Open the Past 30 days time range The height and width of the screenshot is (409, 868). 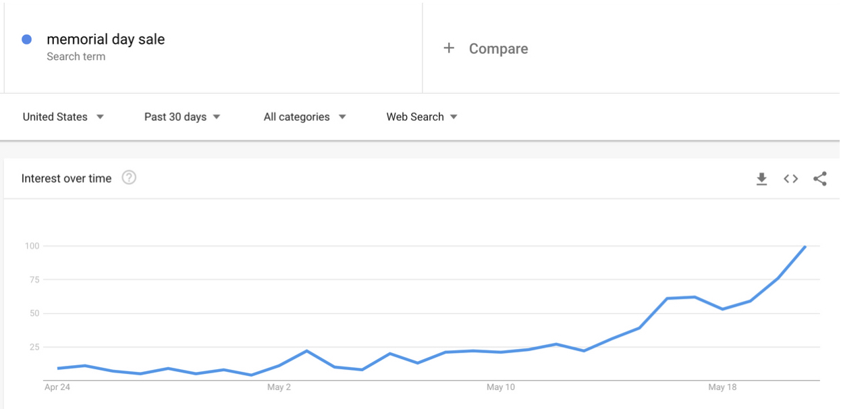(182, 117)
